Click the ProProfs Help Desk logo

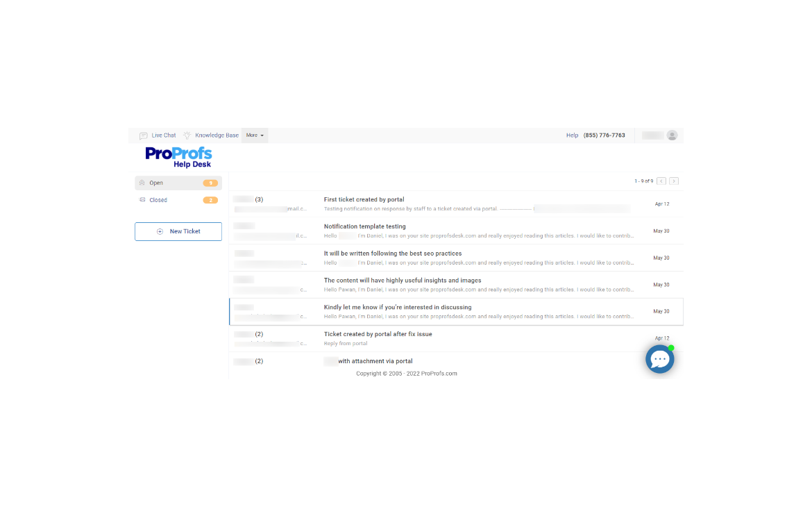pos(178,157)
